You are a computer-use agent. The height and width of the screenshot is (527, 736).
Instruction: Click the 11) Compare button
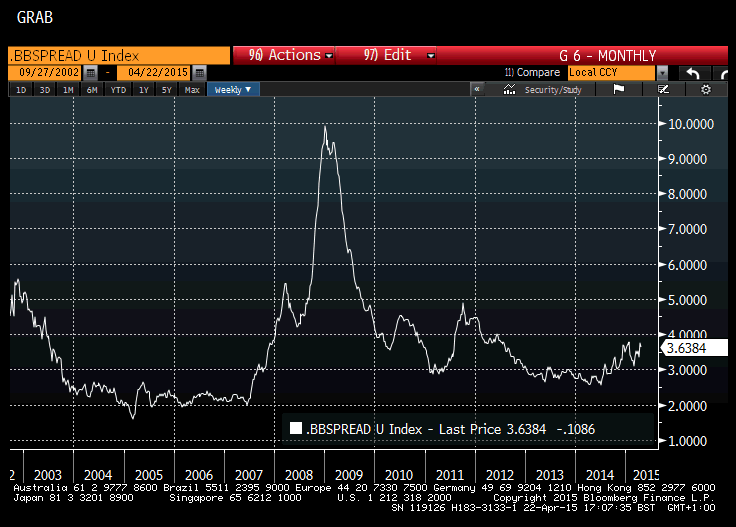point(532,72)
